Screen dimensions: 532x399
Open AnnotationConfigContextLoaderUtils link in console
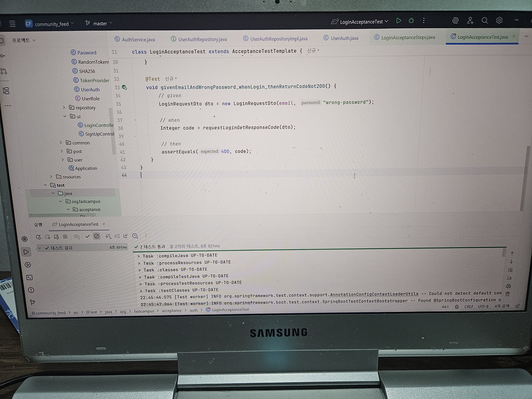[374, 294]
